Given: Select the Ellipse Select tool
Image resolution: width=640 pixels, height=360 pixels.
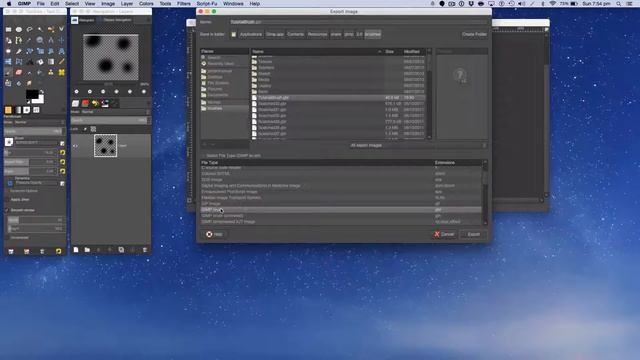Looking at the screenshot, I should coord(19,29).
